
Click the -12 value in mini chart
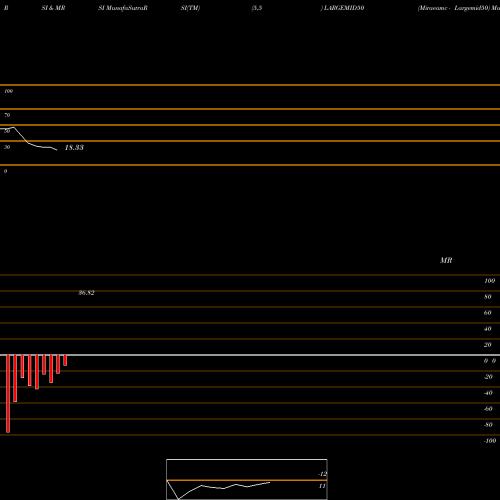point(322,474)
